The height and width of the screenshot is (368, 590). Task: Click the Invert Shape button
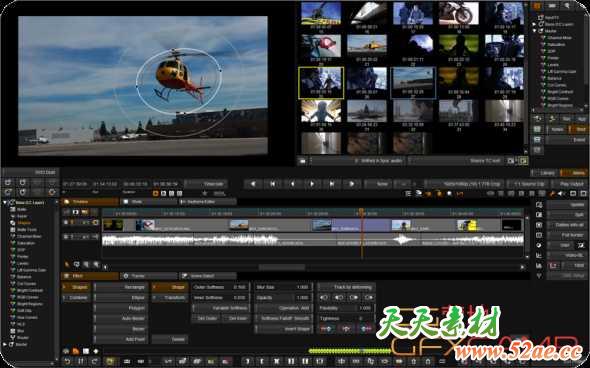click(284, 328)
